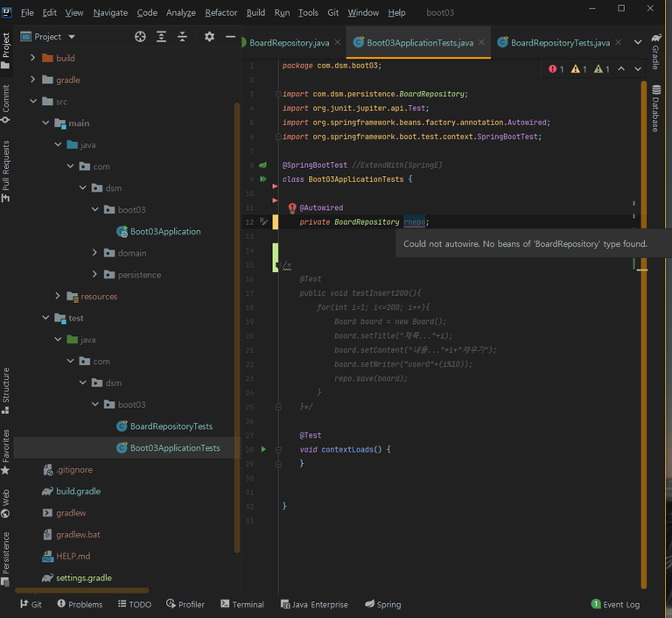
Task: Open the Persistence tool window
Action: tap(6, 558)
